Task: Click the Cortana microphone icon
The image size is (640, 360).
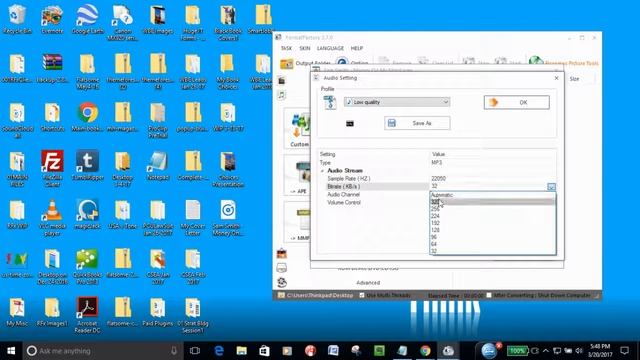Action: point(173,351)
